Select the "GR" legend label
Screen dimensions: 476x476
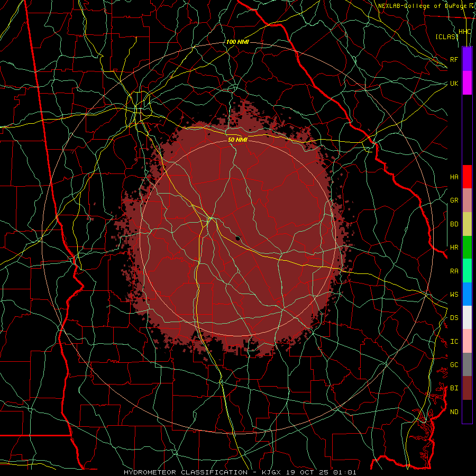click(454, 200)
